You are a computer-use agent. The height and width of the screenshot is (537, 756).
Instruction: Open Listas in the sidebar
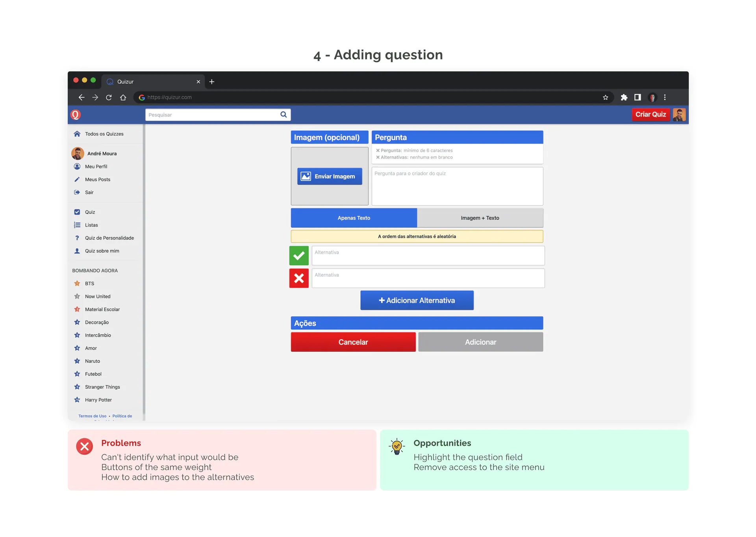coord(91,225)
